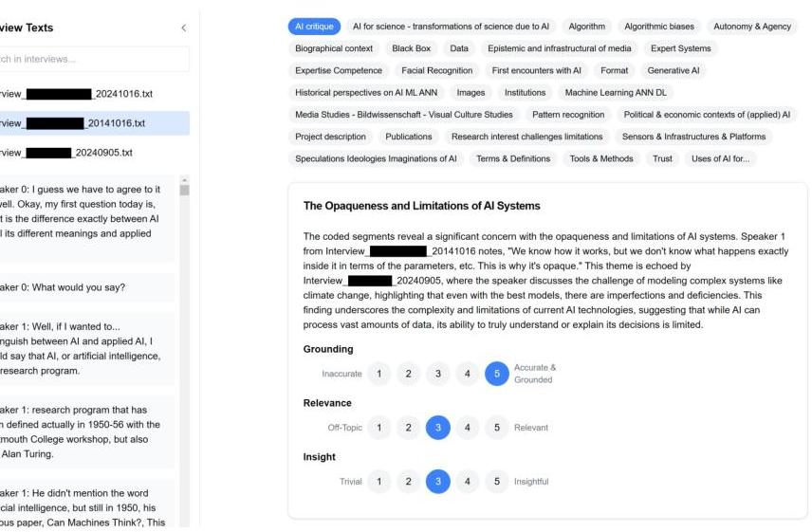Select highlighted interview file 20141016.txt
Screen dimensions: 812x532
[x=95, y=123]
